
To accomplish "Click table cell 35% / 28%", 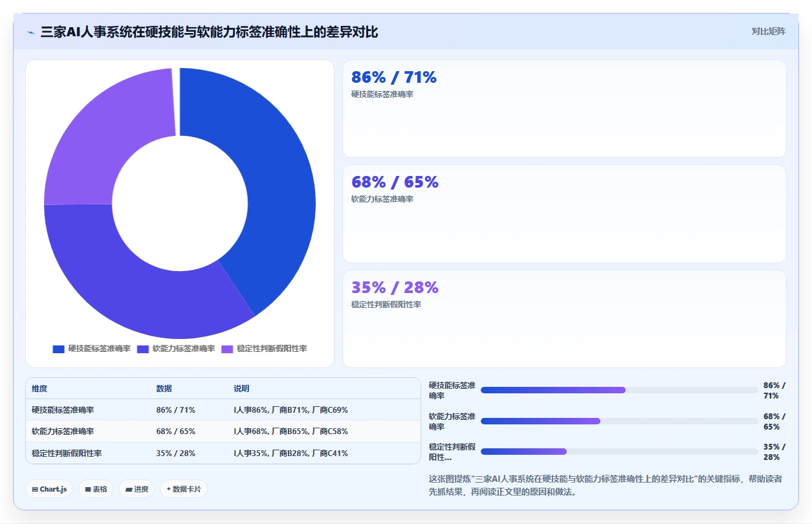I will (175, 453).
